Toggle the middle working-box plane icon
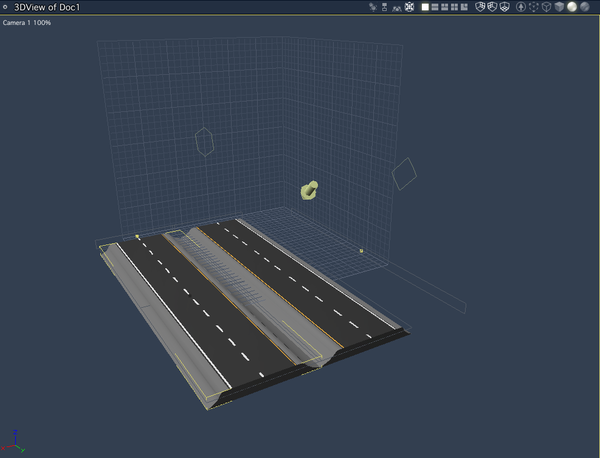This screenshot has height=458, width=600. click(492, 7)
